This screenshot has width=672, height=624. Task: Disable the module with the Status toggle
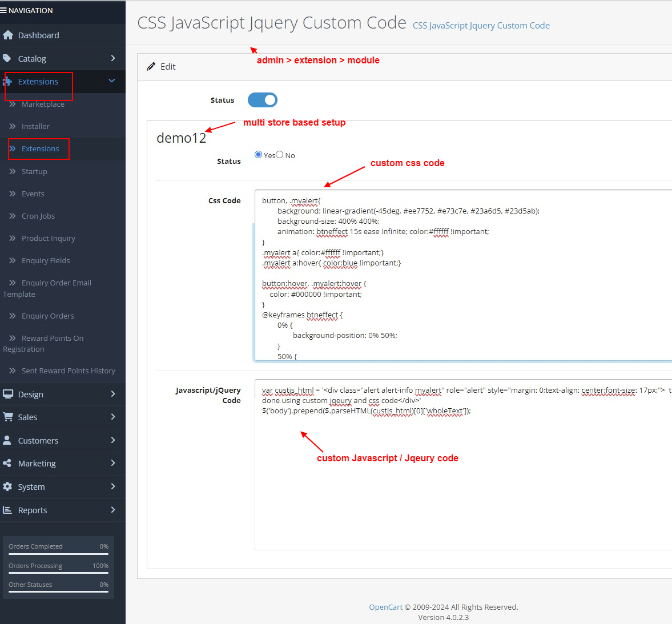(x=262, y=99)
